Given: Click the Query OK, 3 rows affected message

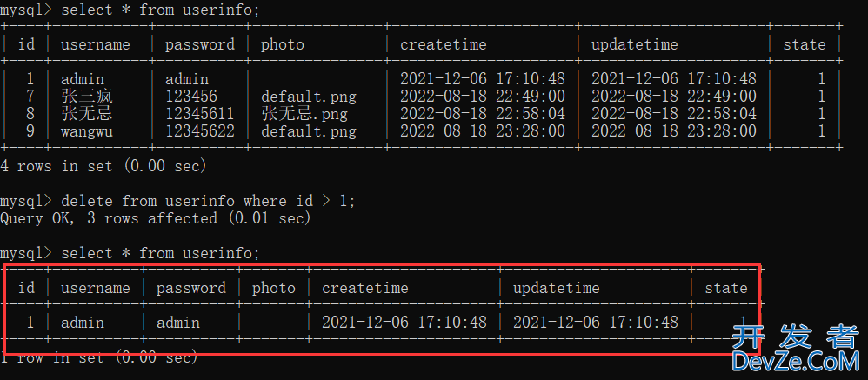Looking at the screenshot, I should 156,218.
